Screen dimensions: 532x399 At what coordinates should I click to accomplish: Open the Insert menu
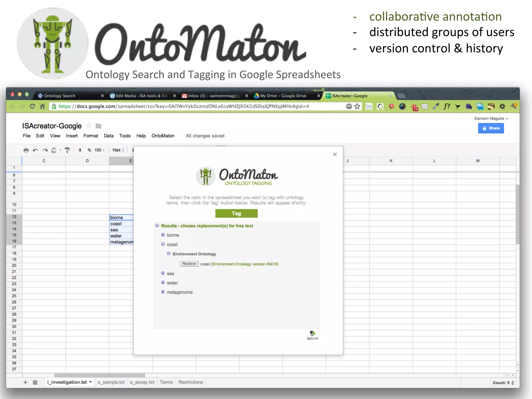click(72, 136)
